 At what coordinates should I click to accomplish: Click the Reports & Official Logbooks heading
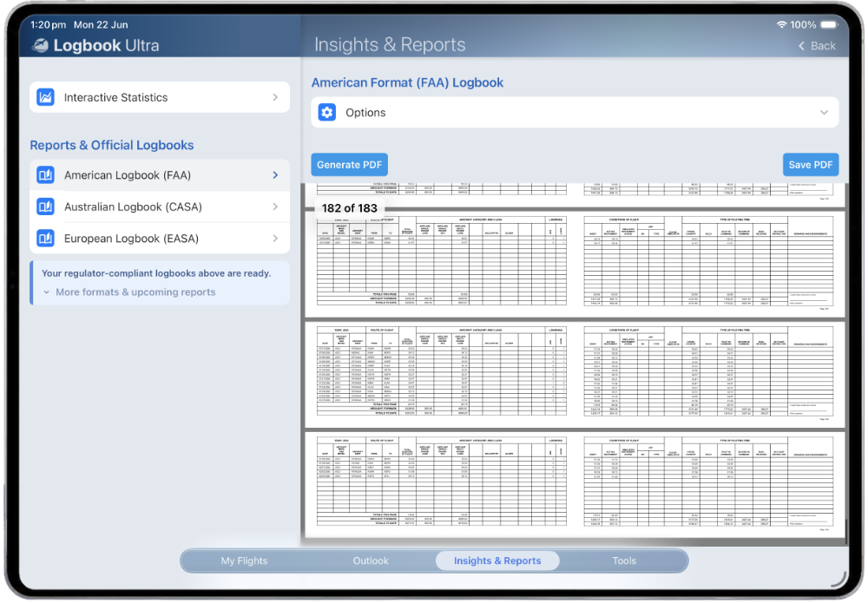[112, 145]
